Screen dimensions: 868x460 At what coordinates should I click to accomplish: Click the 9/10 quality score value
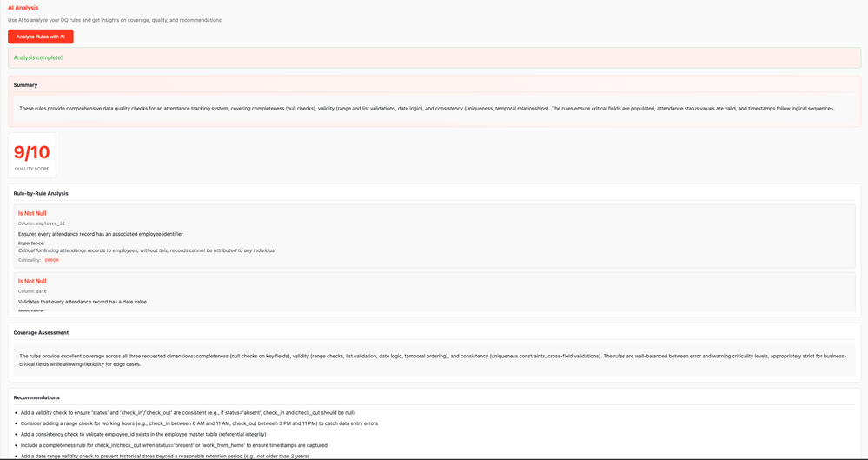tap(32, 152)
